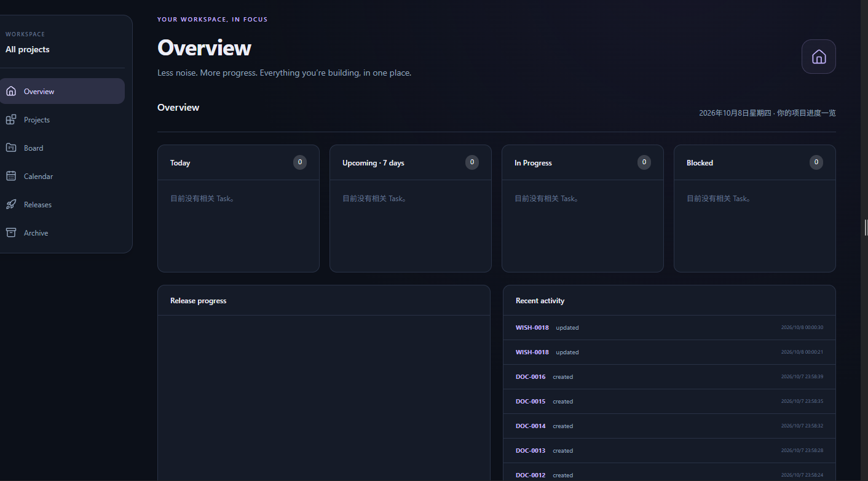
Task: Open the DOC-0015 activity link
Action: tap(531, 402)
